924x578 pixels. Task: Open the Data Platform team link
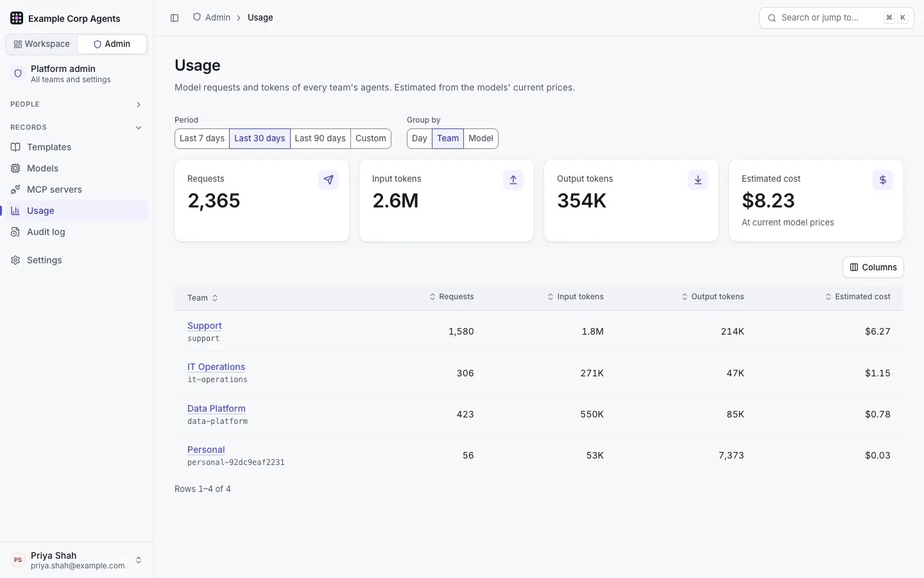pos(216,408)
